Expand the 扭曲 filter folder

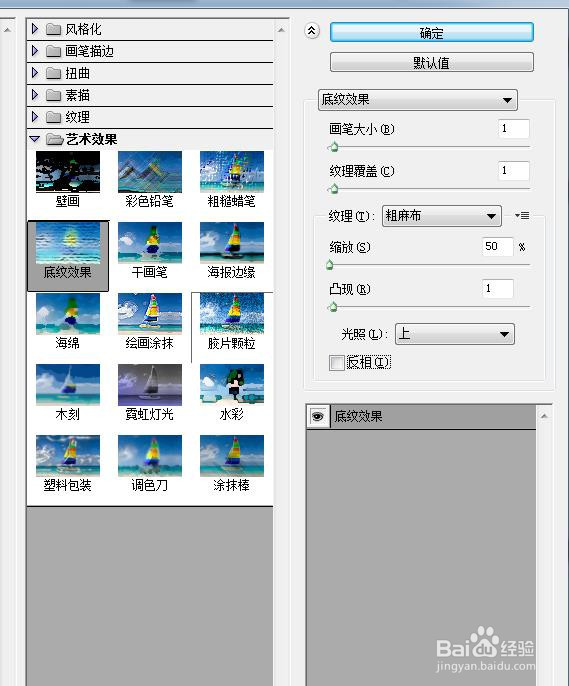tap(35, 73)
